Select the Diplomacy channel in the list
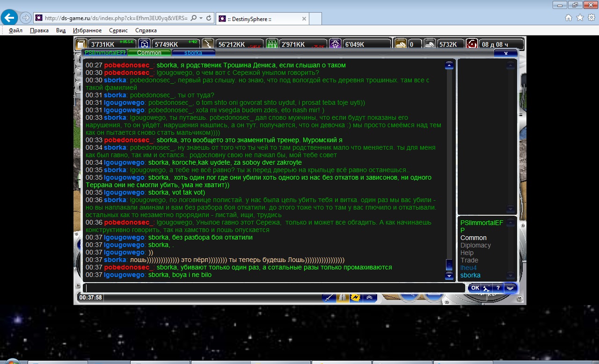 click(475, 245)
